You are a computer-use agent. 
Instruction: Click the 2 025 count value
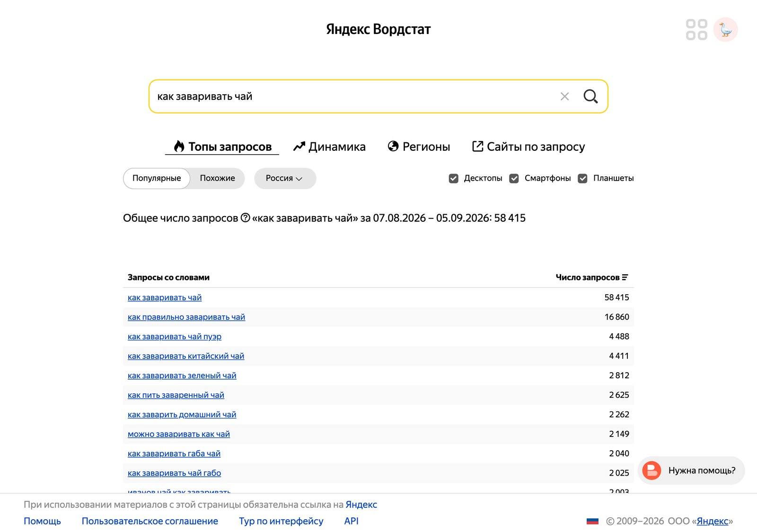619,473
